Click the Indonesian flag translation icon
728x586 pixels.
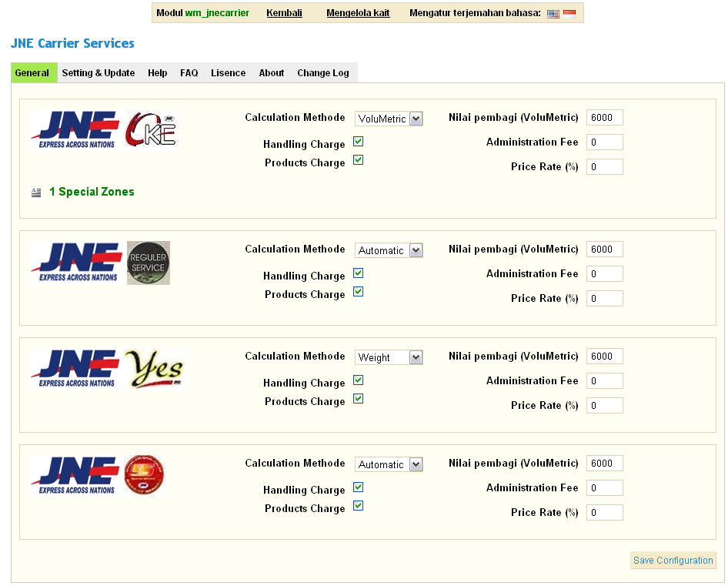[x=569, y=14]
